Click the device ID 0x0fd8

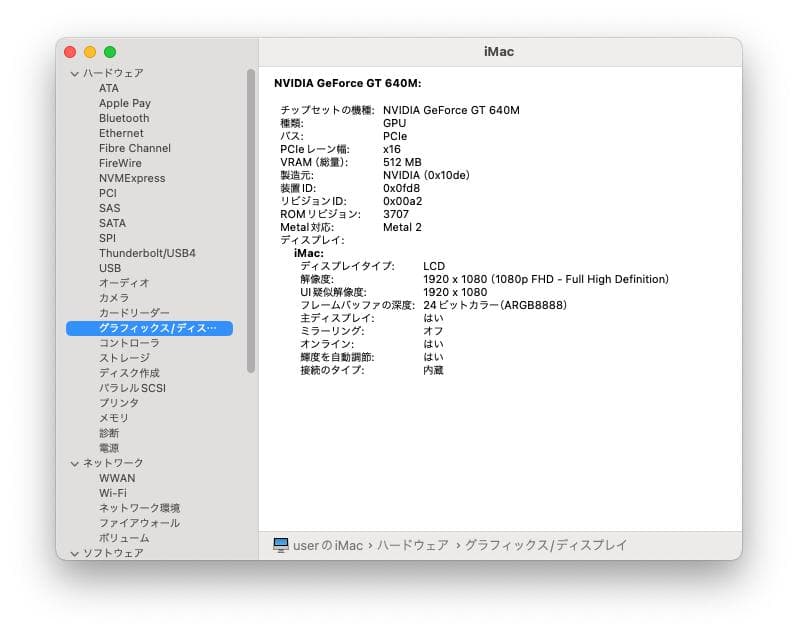point(402,188)
